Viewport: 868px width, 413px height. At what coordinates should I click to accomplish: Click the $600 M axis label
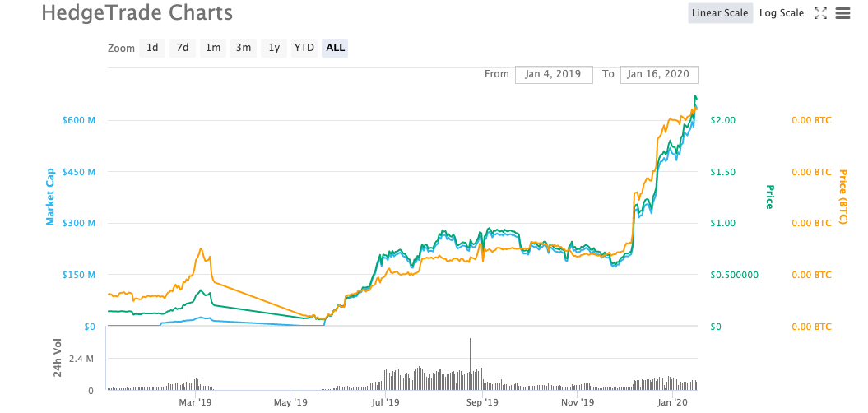(x=81, y=120)
